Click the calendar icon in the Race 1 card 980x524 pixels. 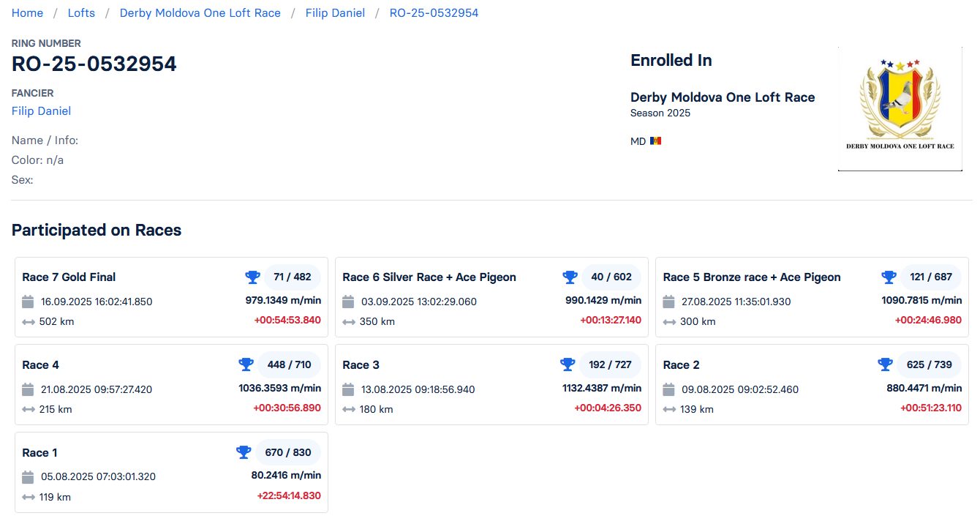click(29, 477)
